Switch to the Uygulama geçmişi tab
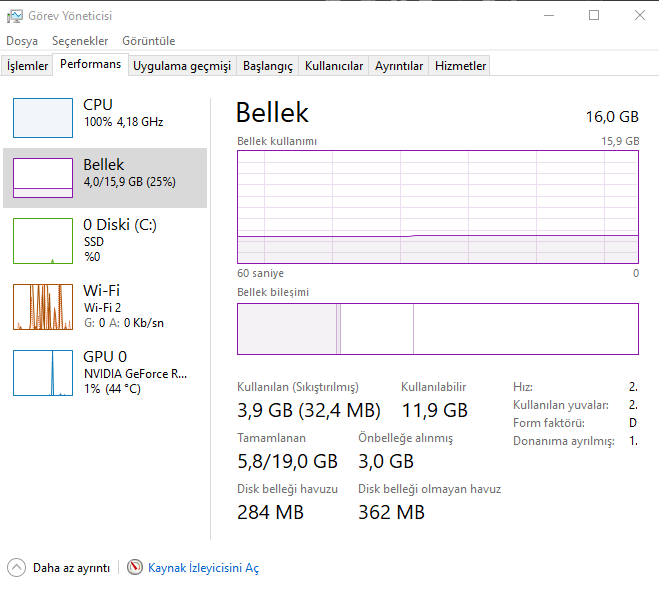Viewport: 659px width, 589px height. click(x=182, y=66)
